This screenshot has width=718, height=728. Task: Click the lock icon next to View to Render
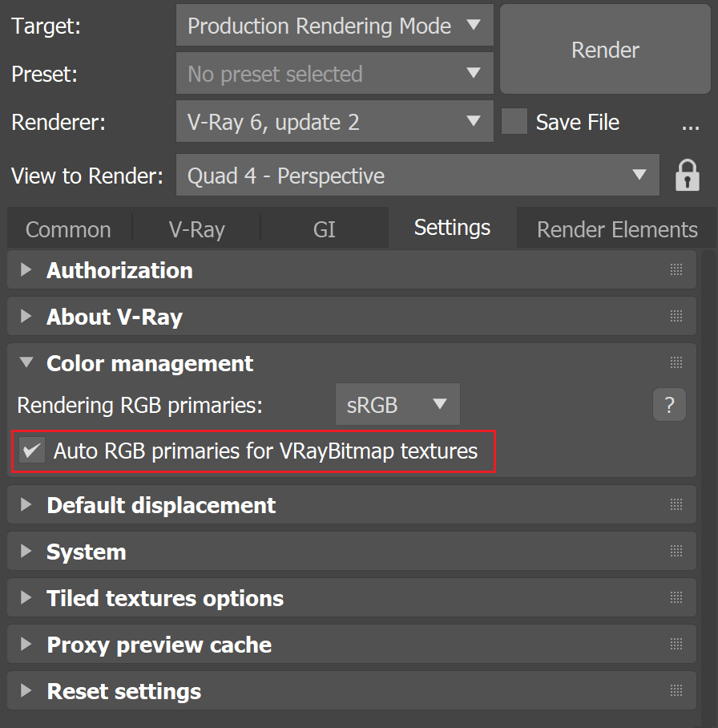[688, 176]
